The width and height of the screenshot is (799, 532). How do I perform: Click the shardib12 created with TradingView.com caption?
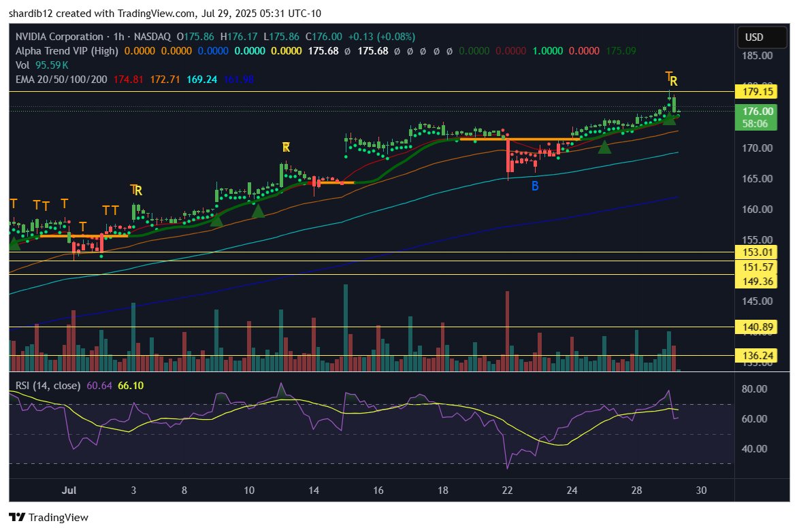165,13
